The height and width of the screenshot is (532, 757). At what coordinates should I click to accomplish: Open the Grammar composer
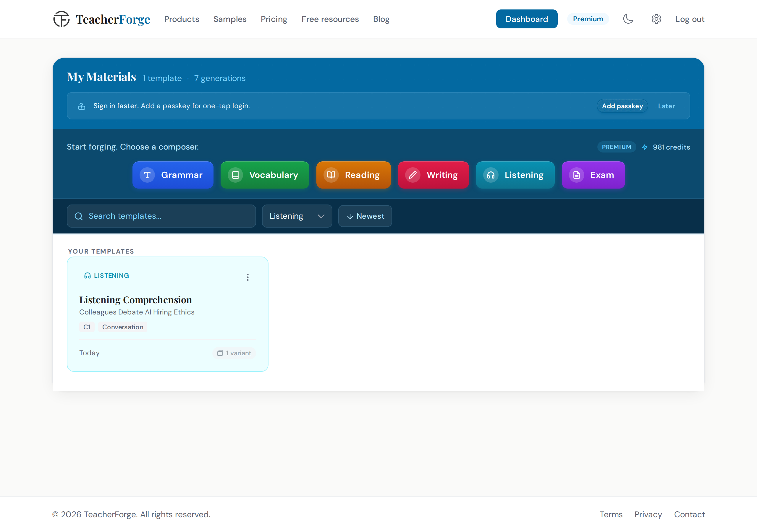[x=173, y=175]
